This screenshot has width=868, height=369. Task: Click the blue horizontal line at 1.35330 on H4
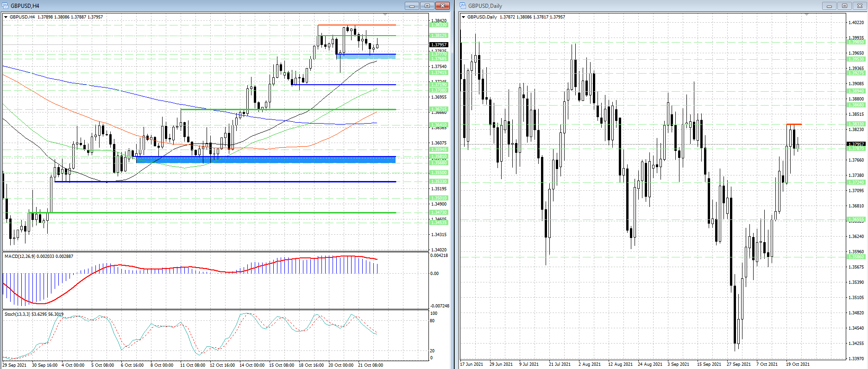225,181
